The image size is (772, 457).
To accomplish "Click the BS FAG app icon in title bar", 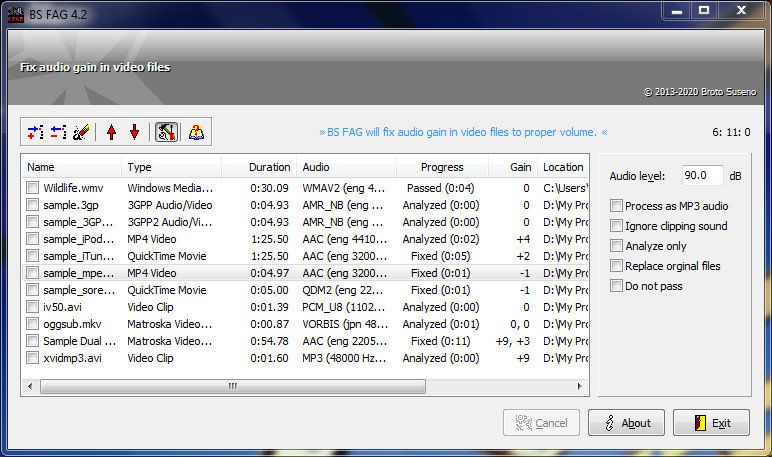I will 16,14.
